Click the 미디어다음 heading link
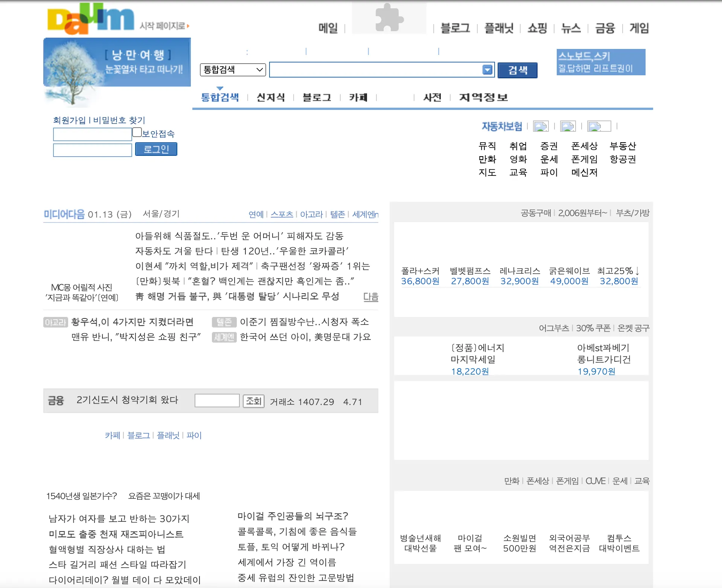 pyautogui.click(x=64, y=214)
